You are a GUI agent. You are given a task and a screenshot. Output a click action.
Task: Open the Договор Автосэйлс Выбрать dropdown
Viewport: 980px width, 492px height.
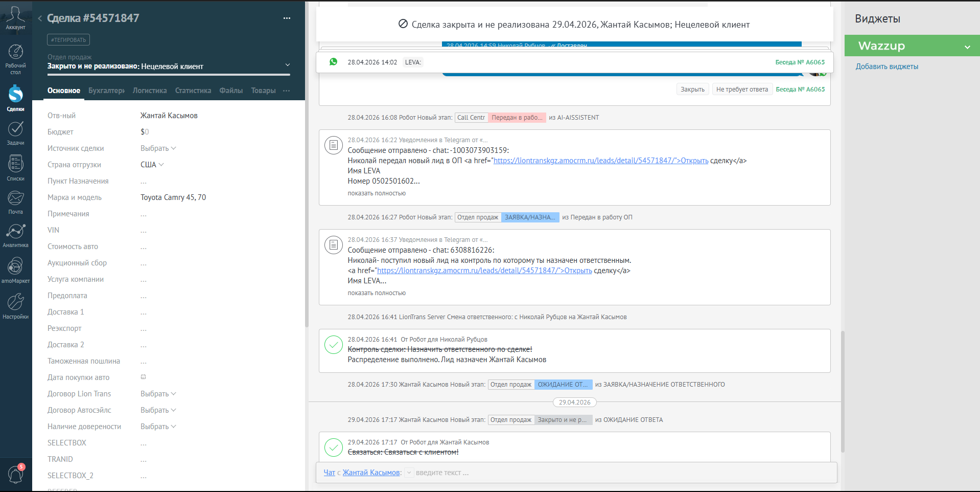(158, 410)
